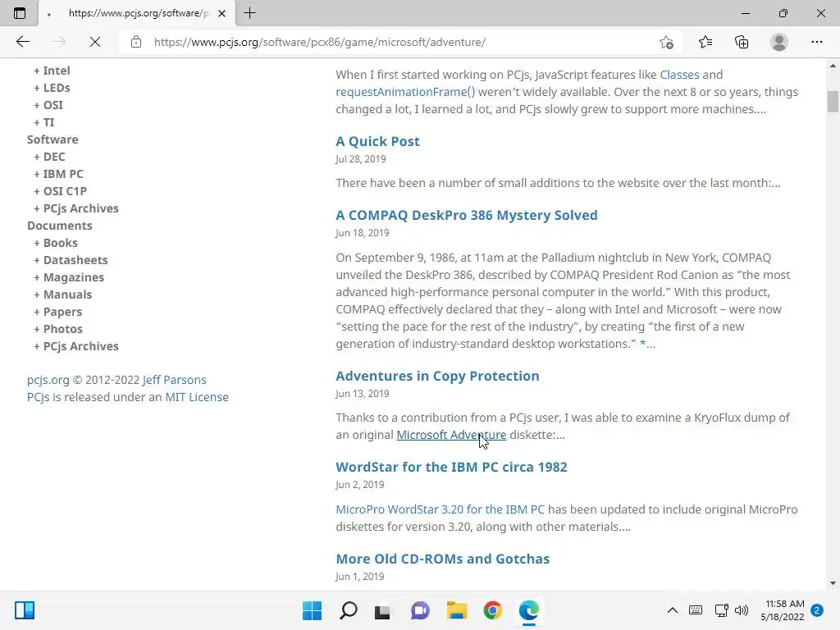840x630 pixels.
Task: Expand the Manuals section
Action: (x=62, y=294)
